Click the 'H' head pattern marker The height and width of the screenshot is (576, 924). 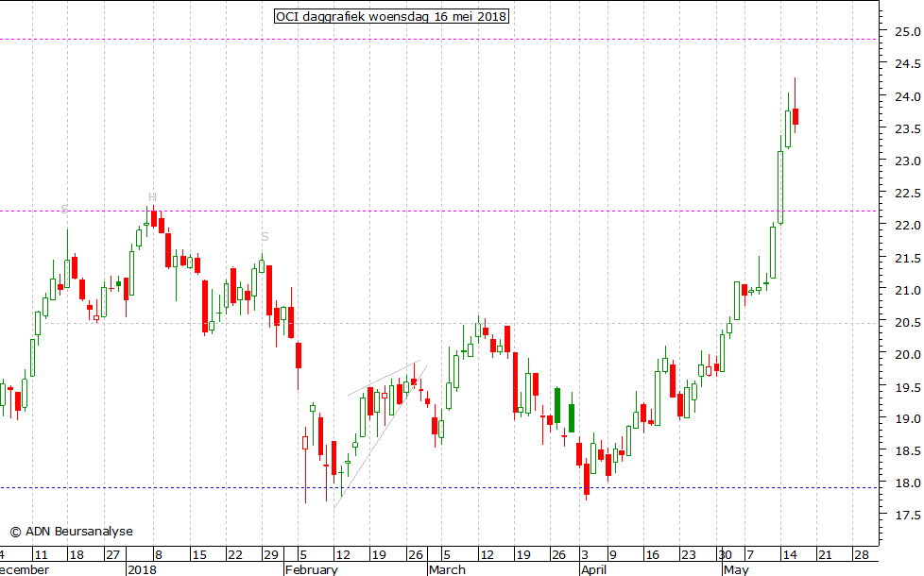(152, 196)
